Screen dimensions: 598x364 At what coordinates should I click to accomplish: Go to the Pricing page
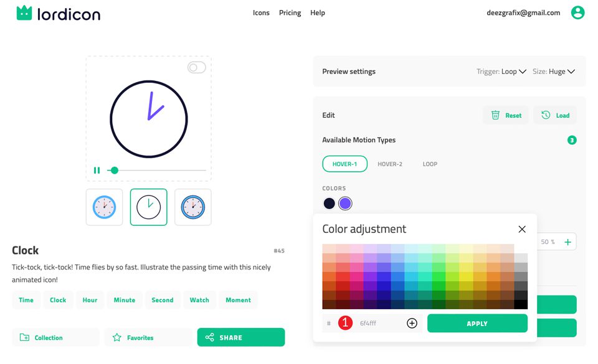pyautogui.click(x=290, y=12)
